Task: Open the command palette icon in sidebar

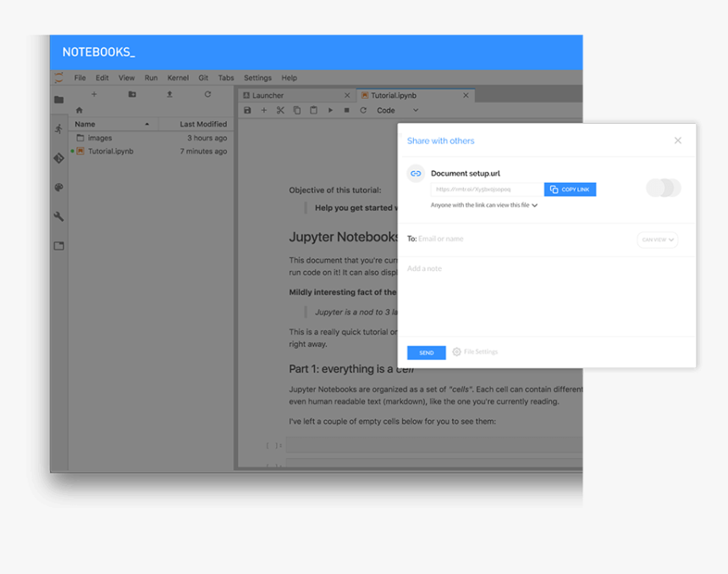Action: 59,187
